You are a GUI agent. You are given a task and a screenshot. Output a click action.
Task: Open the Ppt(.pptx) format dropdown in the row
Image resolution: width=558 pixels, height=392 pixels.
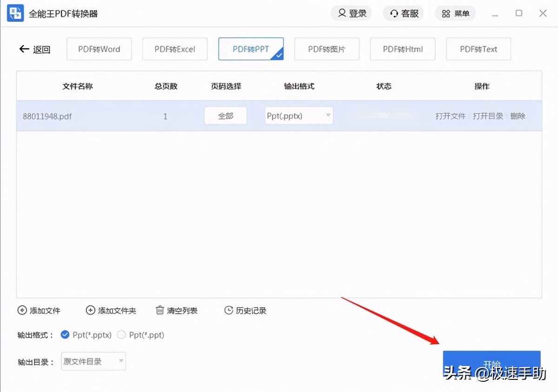point(299,115)
